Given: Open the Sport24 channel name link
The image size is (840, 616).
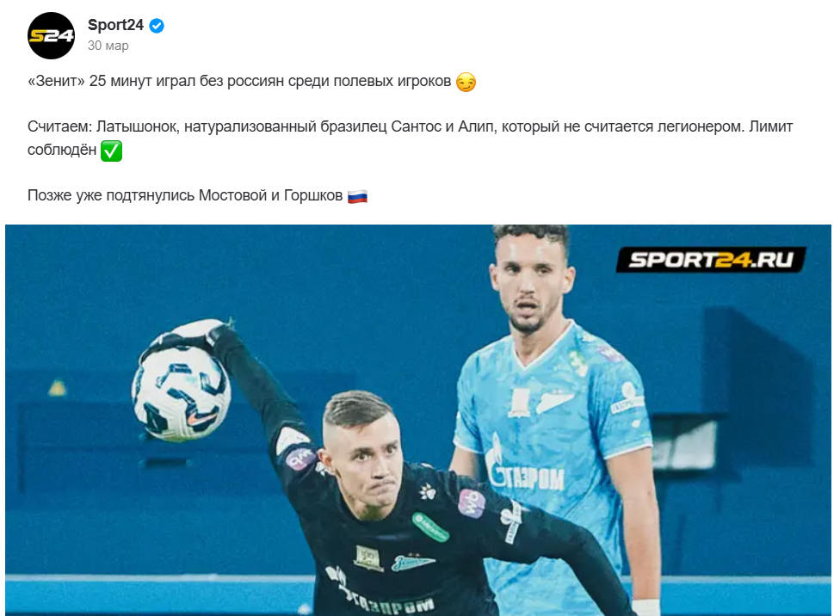Looking at the screenshot, I should pyautogui.click(x=115, y=25).
